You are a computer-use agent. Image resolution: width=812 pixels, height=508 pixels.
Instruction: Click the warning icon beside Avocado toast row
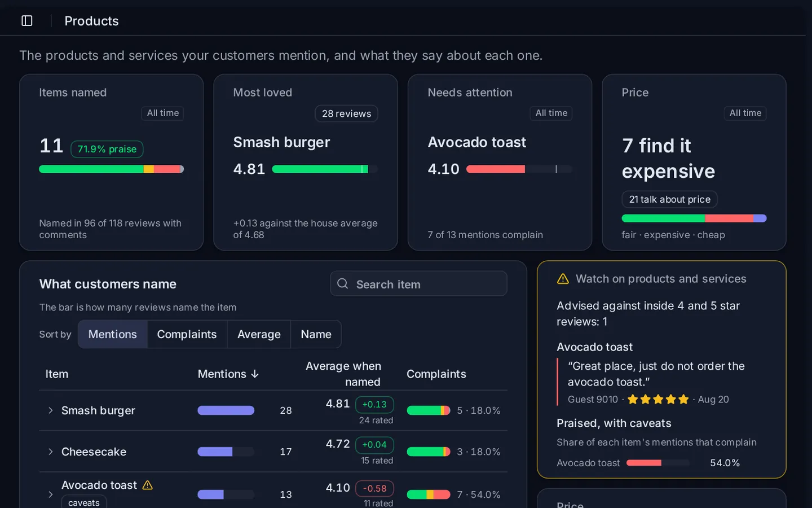click(148, 485)
